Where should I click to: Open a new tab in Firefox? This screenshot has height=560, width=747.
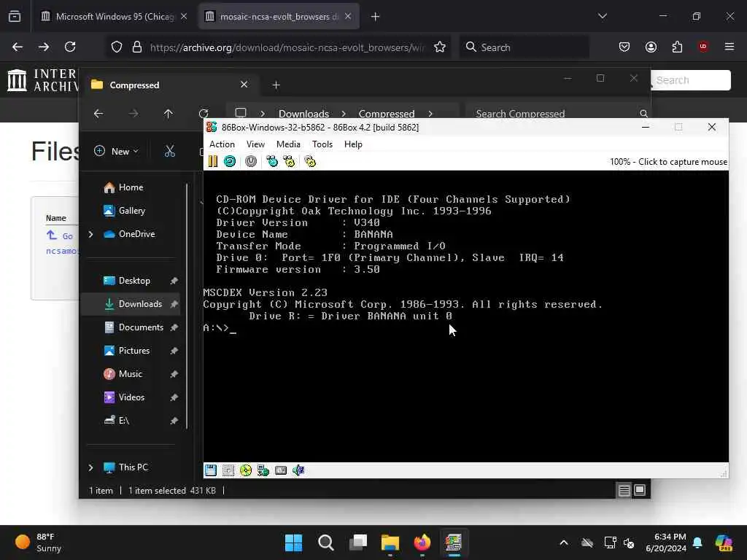point(376,16)
